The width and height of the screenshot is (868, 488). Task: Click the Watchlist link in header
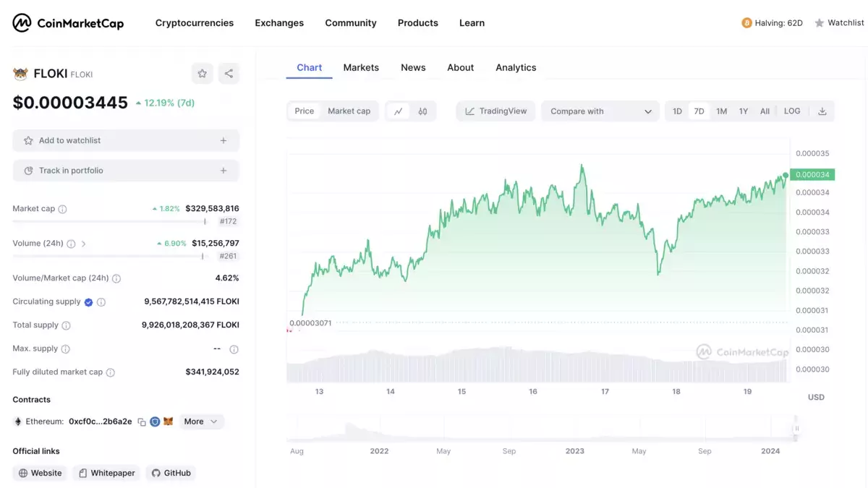coord(846,23)
